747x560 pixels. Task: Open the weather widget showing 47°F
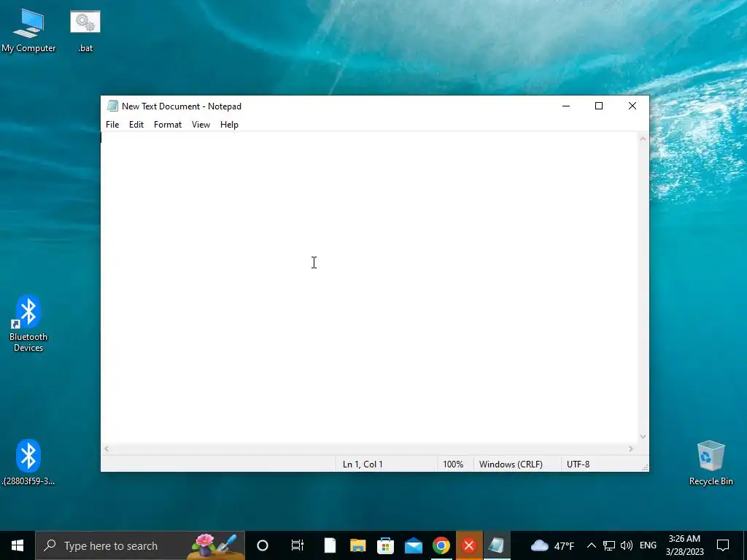[552, 545]
